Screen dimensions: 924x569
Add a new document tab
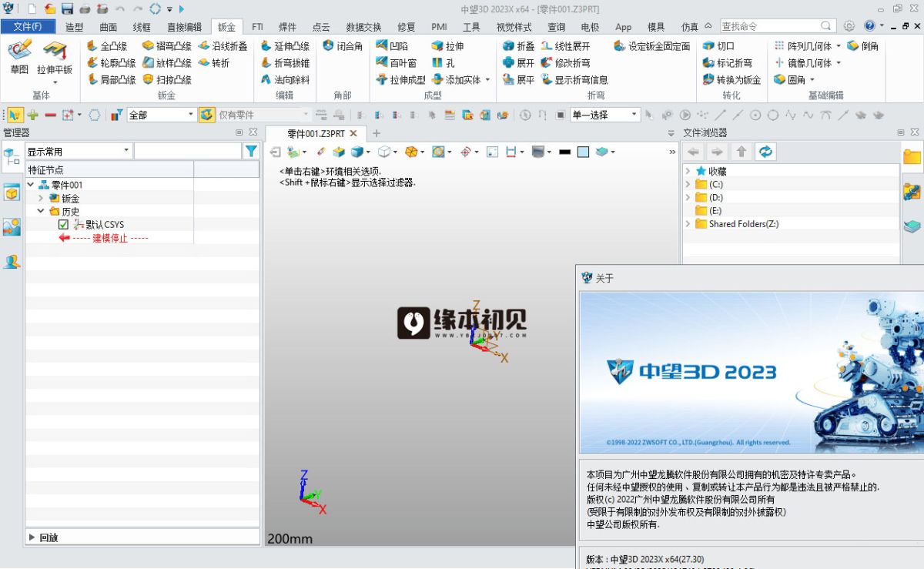(x=377, y=133)
